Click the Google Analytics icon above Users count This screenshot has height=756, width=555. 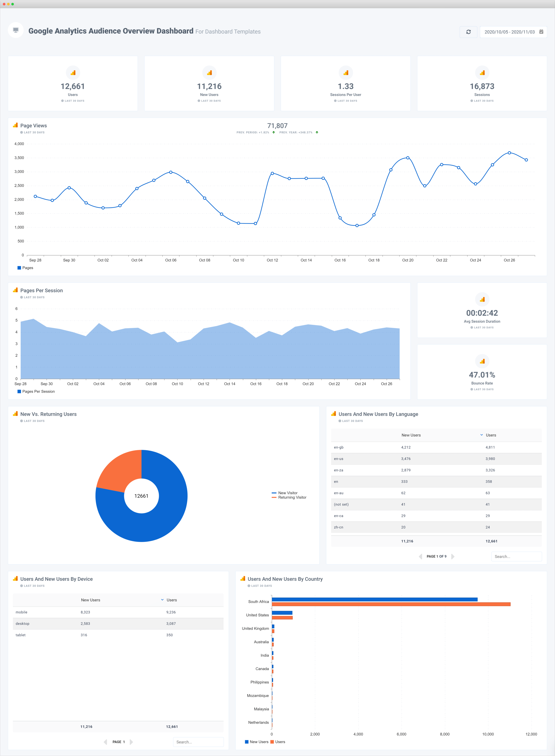tap(73, 73)
